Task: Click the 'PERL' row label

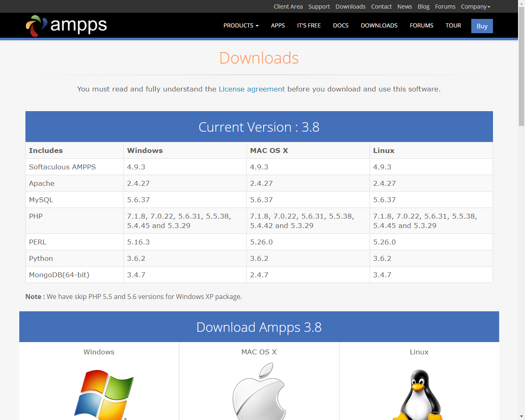Action: tap(38, 242)
